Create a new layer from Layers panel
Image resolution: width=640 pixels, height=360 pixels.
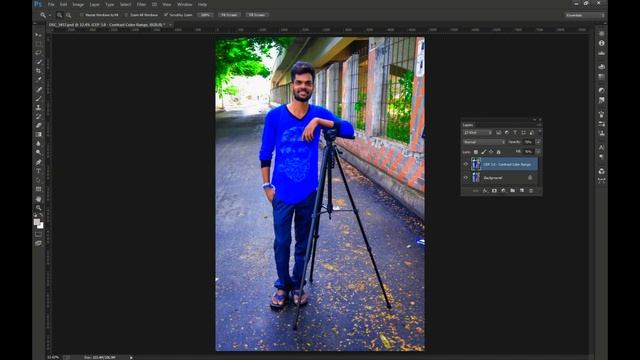click(x=522, y=191)
